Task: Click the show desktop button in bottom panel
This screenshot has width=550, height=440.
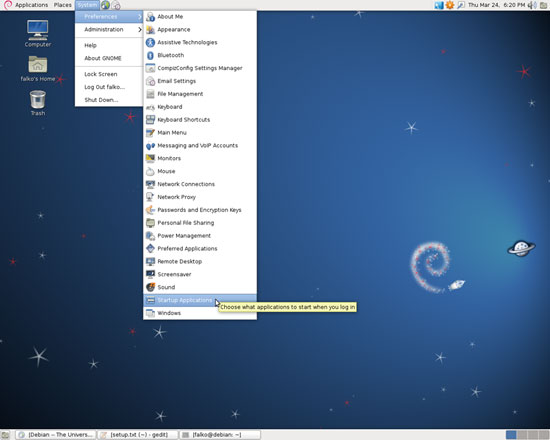Action: [5, 435]
